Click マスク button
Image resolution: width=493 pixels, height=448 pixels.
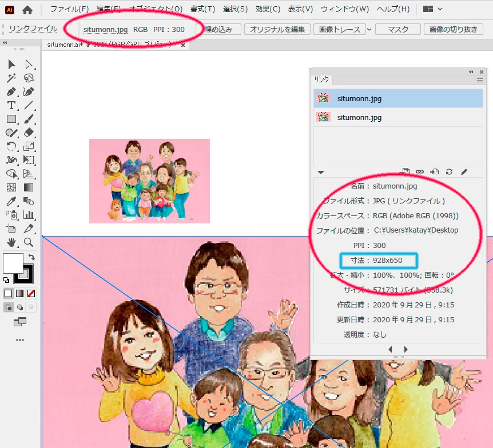click(x=398, y=30)
